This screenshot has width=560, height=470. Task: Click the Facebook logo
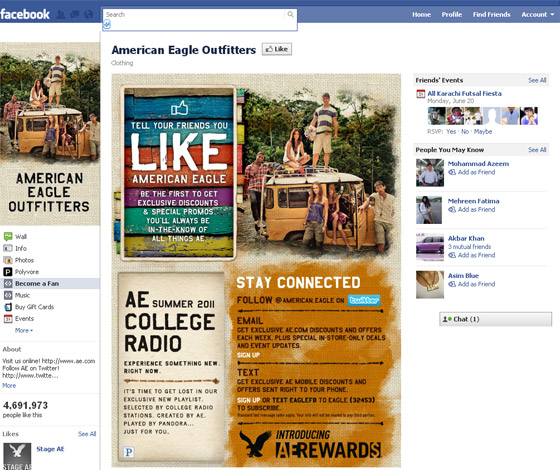point(25,14)
